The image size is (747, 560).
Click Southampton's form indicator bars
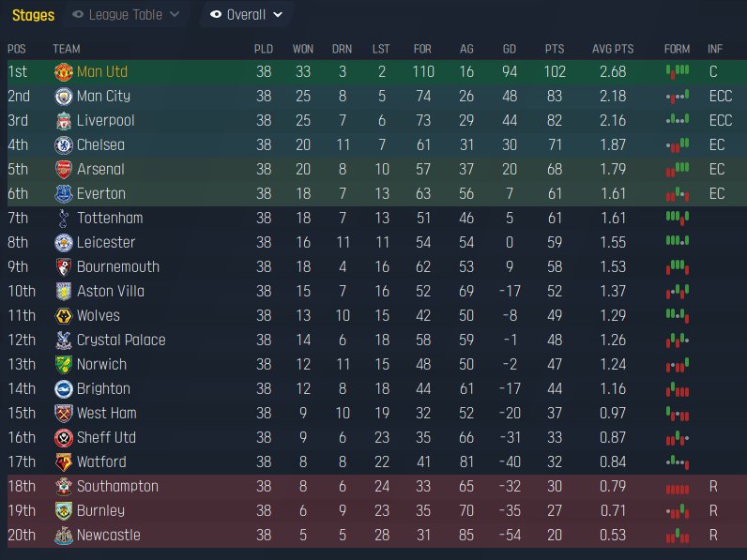[677, 488]
